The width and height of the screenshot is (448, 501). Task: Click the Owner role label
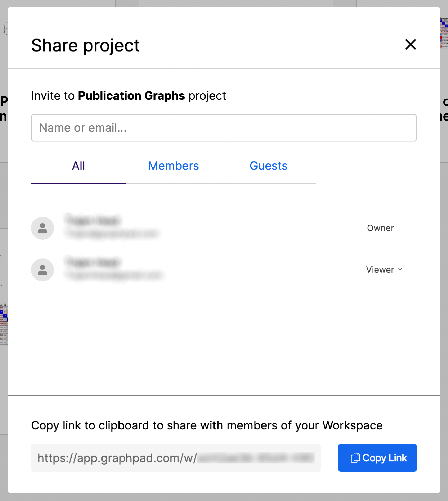point(380,228)
